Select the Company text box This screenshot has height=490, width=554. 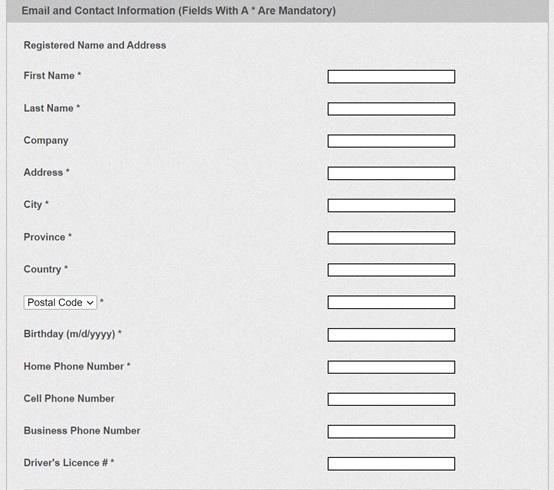pos(391,141)
